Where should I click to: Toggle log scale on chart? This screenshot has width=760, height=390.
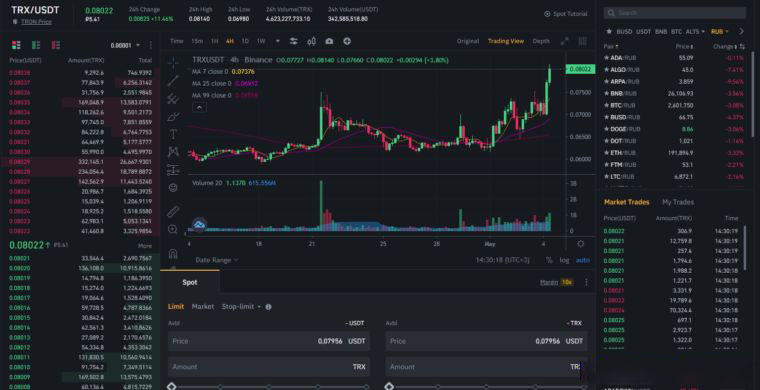pyautogui.click(x=564, y=260)
